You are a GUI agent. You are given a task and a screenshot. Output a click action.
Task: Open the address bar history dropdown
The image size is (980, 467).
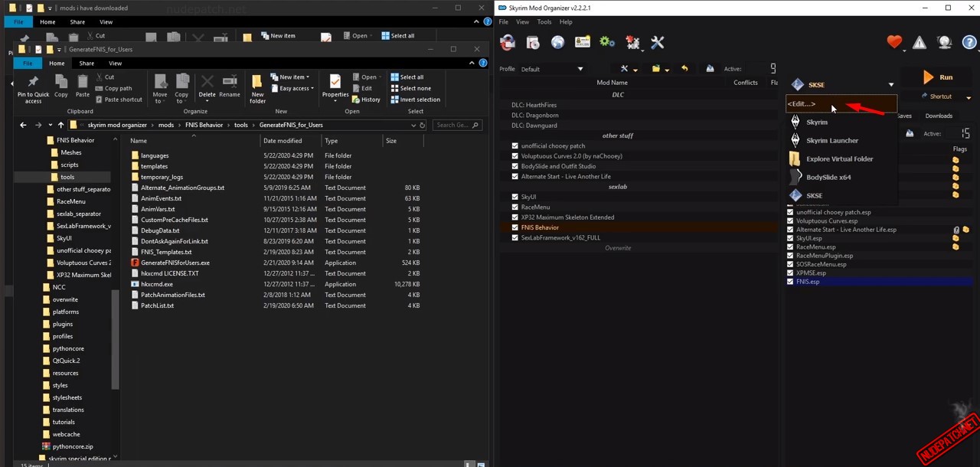point(413,125)
